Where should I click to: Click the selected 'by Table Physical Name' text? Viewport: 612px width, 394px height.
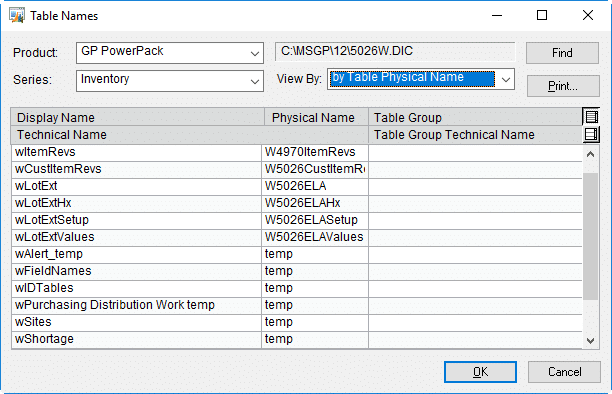412,78
